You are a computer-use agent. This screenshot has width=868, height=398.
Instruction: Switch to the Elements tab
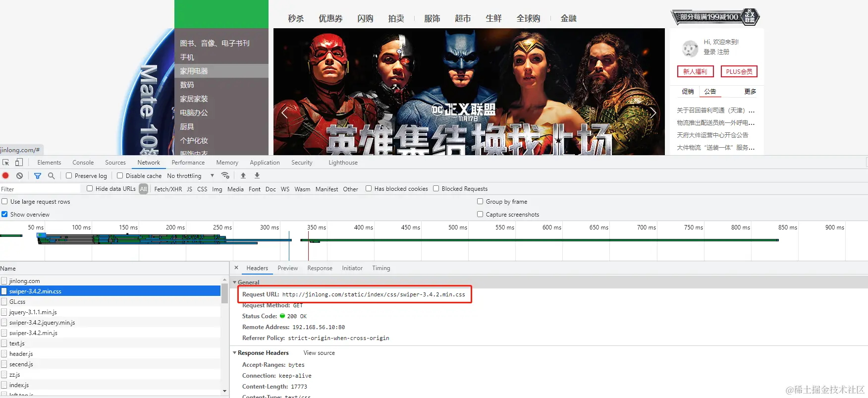tap(49, 162)
